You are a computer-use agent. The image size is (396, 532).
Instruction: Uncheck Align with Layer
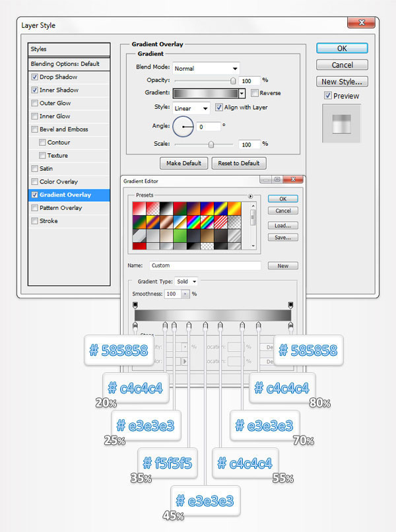click(219, 107)
